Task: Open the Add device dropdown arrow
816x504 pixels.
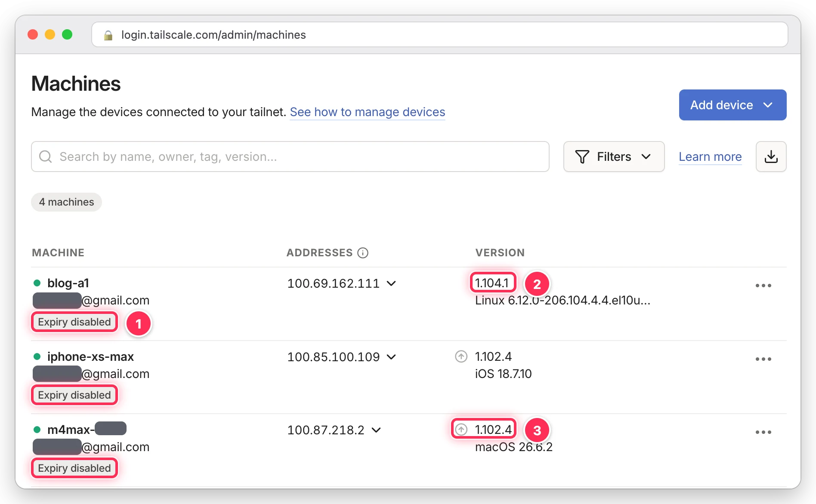Action: [x=768, y=105]
